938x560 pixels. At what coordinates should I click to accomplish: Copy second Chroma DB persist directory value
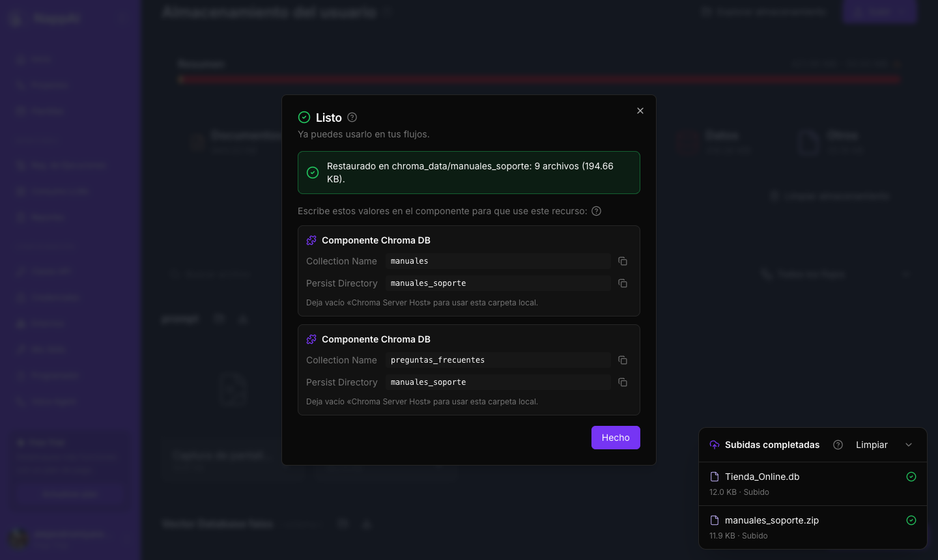coord(623,382)
